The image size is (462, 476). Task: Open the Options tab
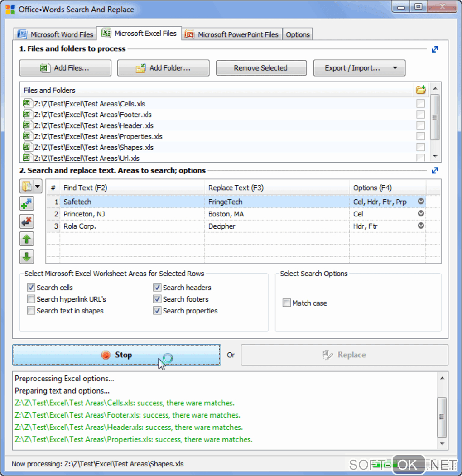pyautogui.click(x=298, y=34)
